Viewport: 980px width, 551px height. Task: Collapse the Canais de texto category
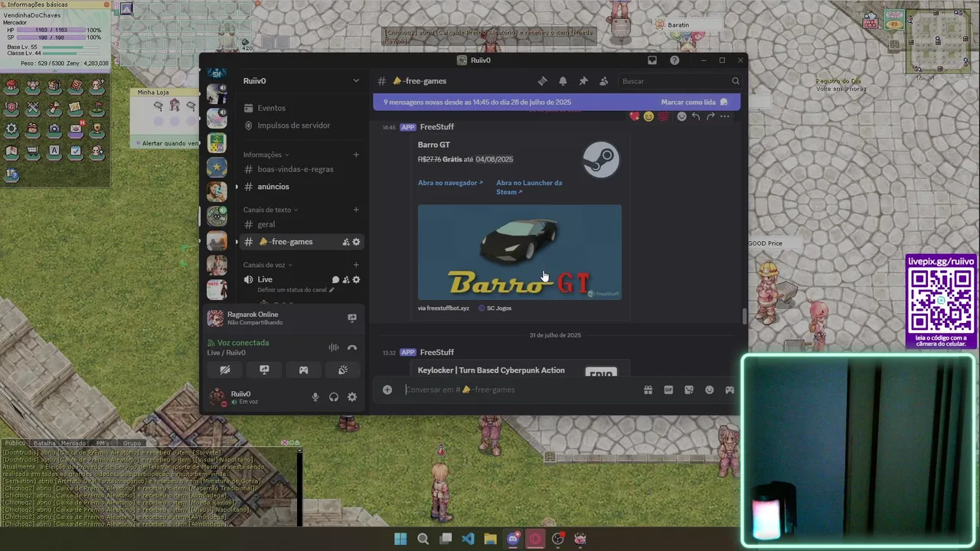click(270, 210)
